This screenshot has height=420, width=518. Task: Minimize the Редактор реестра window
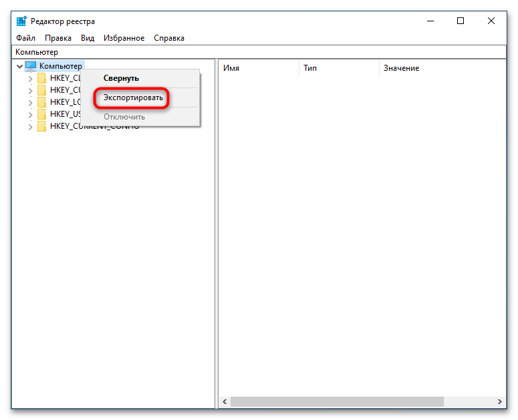click(430, 21)
